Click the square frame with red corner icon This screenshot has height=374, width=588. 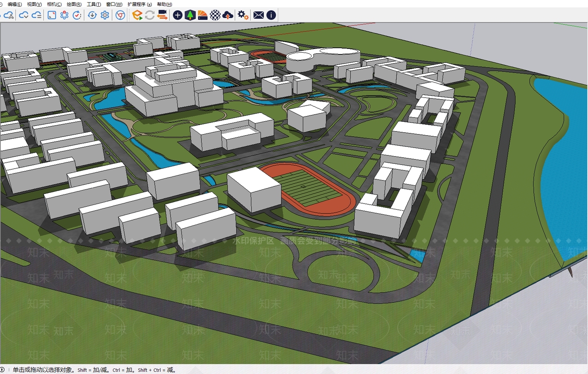(52, 15)
